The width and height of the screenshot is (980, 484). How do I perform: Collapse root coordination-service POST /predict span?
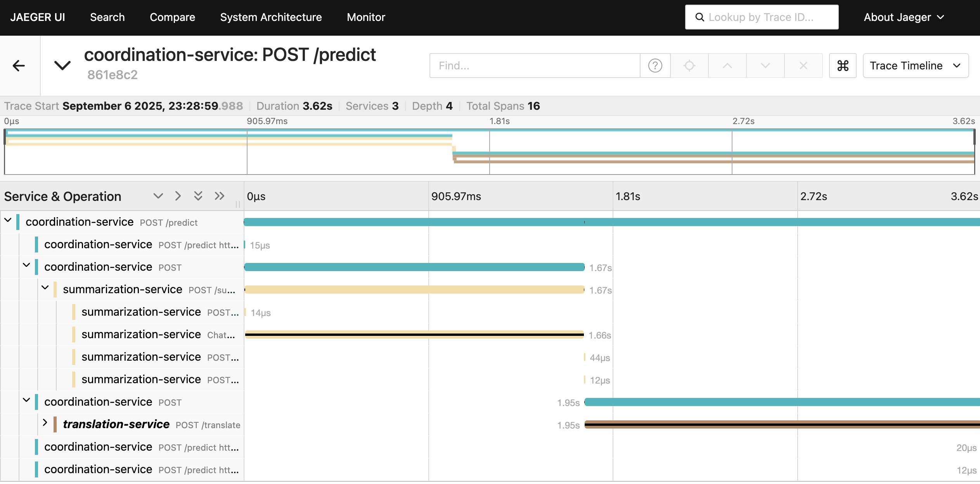(x=8, y=220)
